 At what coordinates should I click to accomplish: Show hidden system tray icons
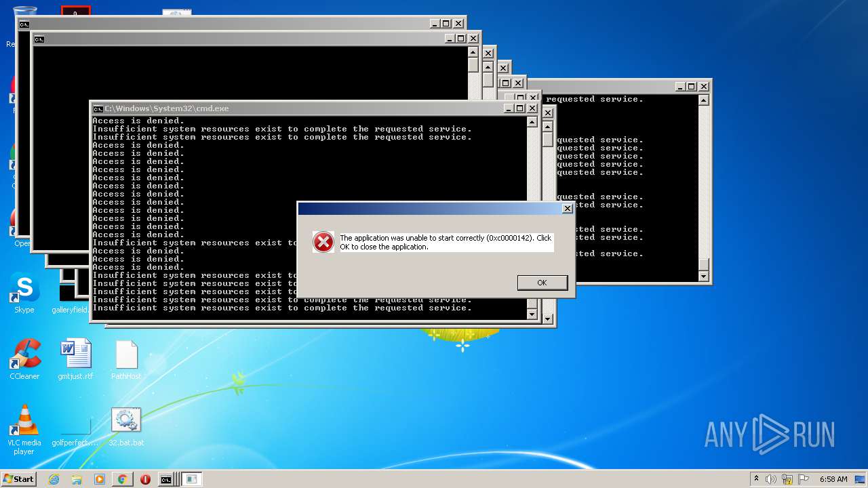pos(756,479)
